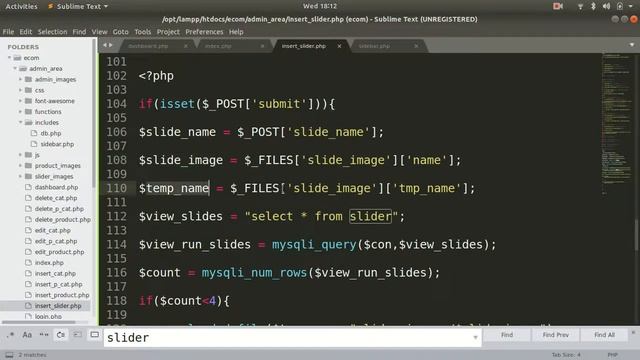Open Sublime Text application menu
640x360 pixels.
tap(78, 7)
